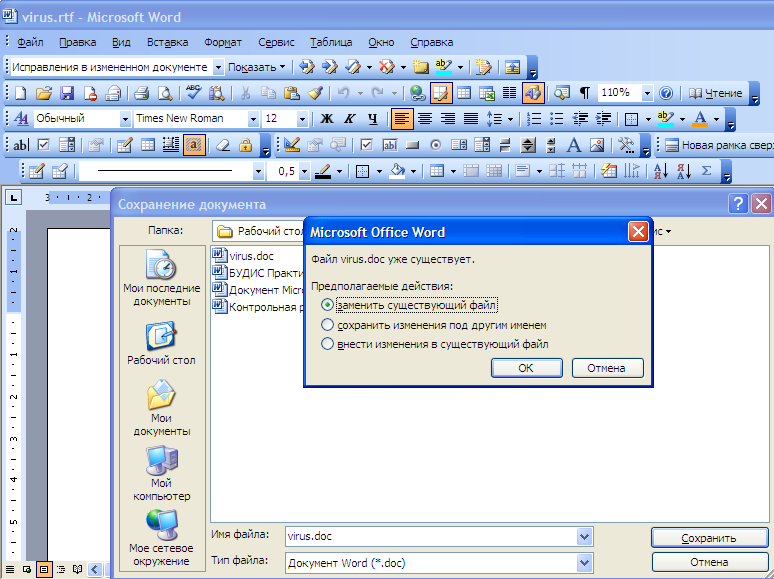Viewport: 774px width, 579px height.
Task: Click the Paste clipboard icon
Action: point(292,93)
